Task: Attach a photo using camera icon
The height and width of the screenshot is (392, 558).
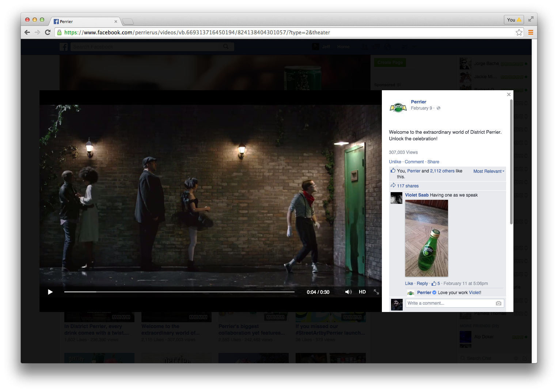Action: [498, 303]
